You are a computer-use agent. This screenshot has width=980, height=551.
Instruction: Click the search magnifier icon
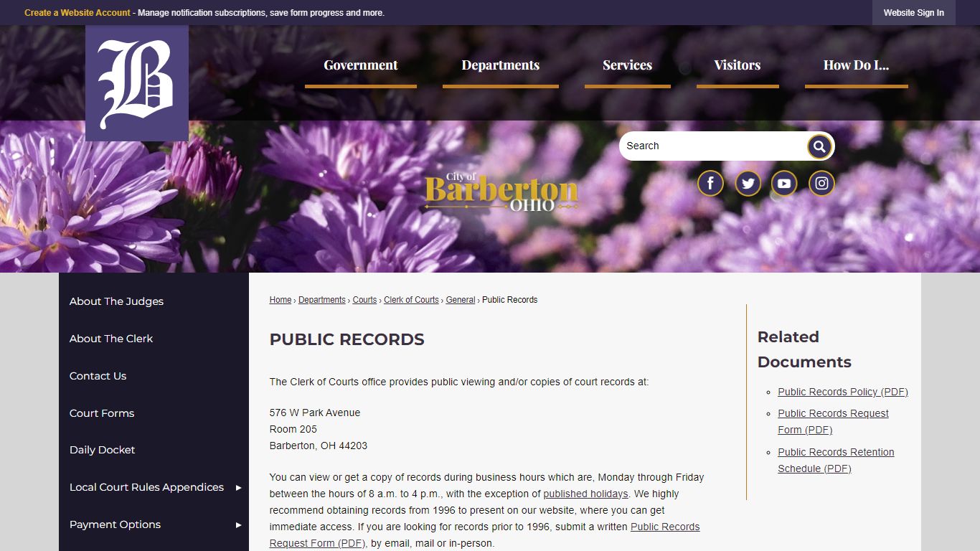[x=819, y=146]
